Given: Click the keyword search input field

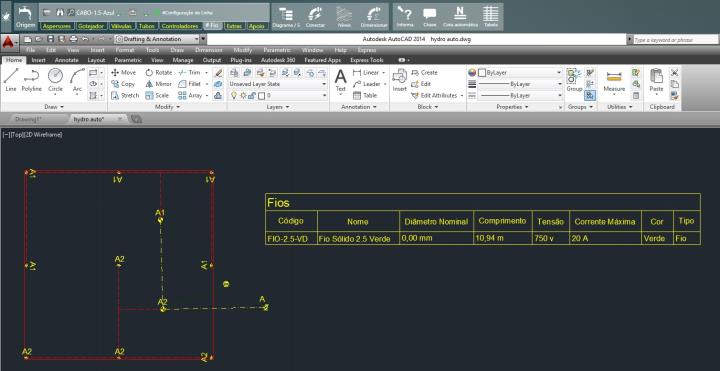Looking at the screenshot, I should point(675,40).
